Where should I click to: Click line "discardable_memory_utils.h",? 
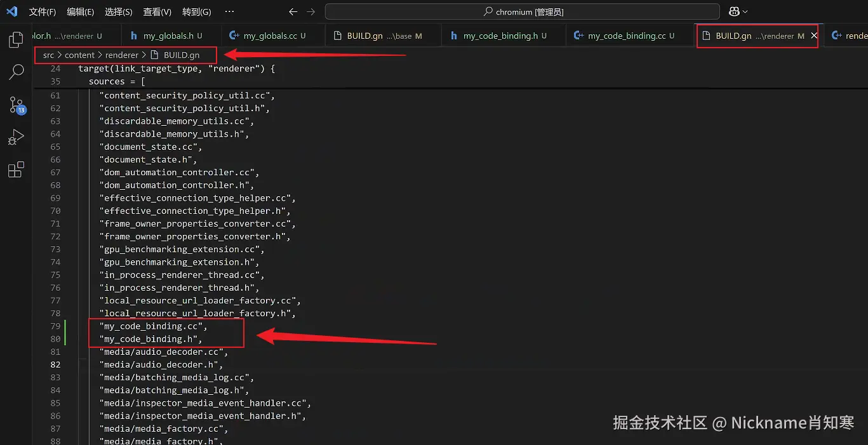[x=174, y=134]
